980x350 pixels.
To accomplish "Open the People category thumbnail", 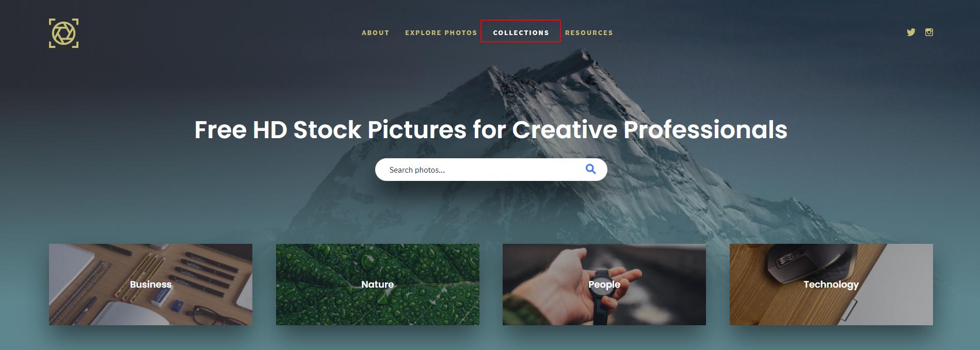I will tap(604, 285).
